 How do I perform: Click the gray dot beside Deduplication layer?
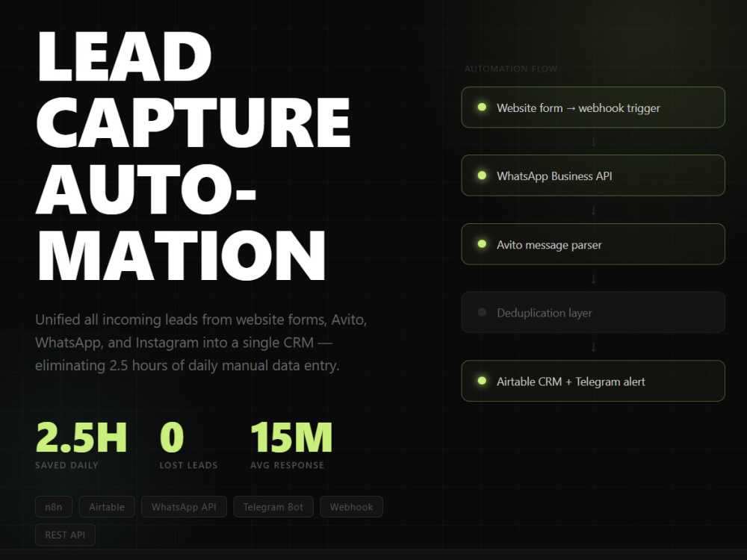pyautogui.click(x=482, y=312)
